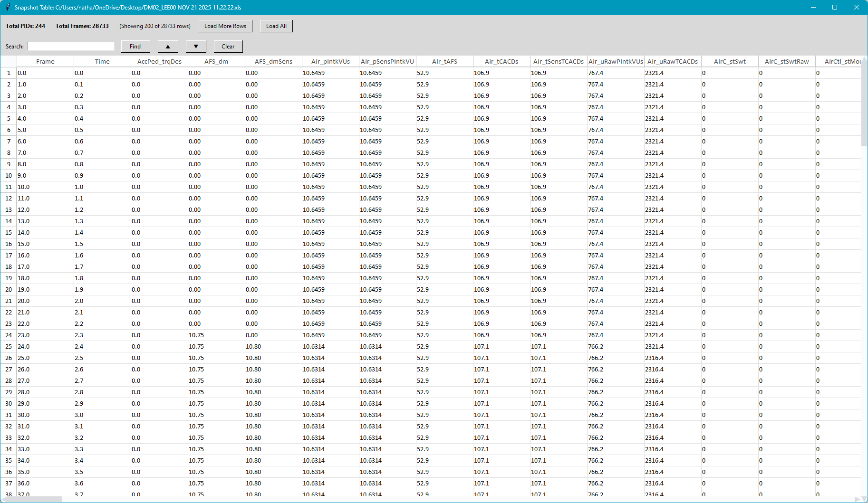Click the Total Frames: 28733 label
Viewport: 868px width, 503px height.
82,26
